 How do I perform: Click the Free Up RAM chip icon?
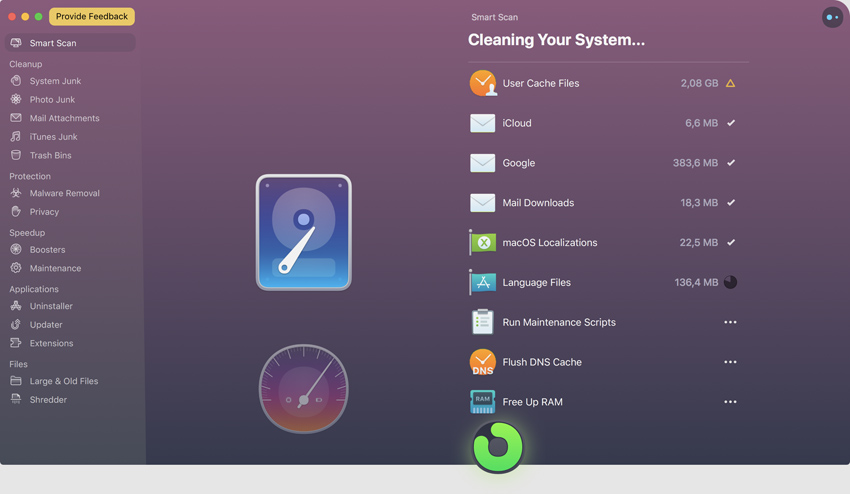coord(482,402)
